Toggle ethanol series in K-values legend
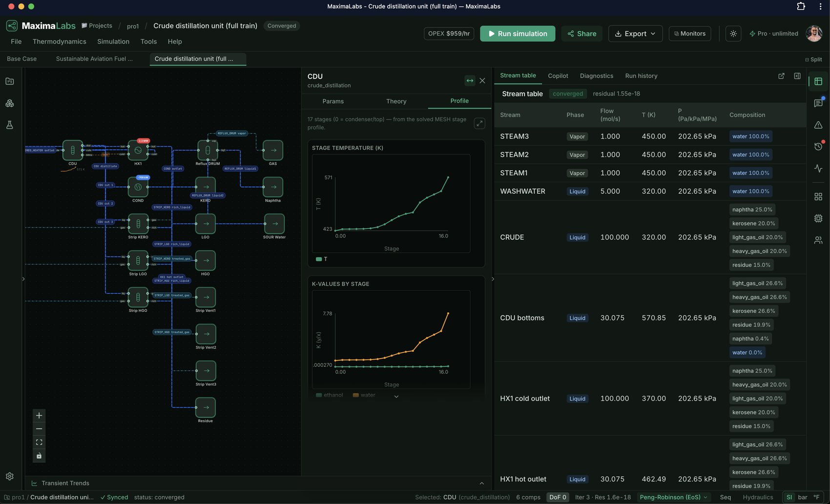830x504 pixels. (x=330, y=395)
